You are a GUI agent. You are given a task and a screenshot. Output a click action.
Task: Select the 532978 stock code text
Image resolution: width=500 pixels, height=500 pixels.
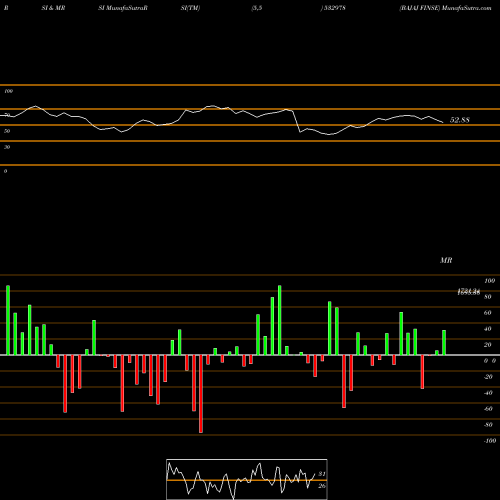point(334,8)
